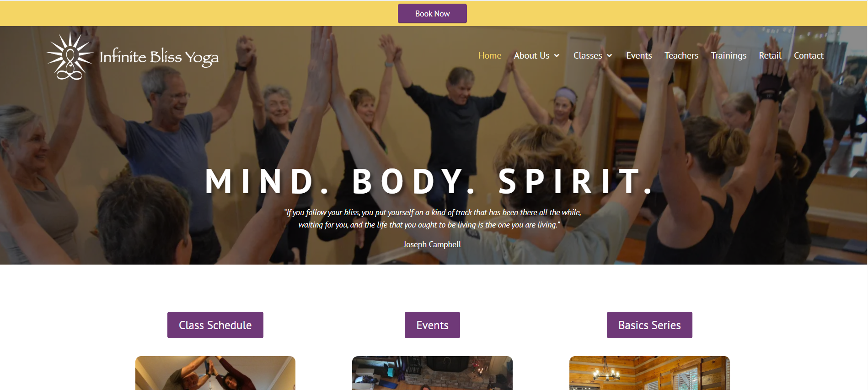Go to the Home nav link
Image resolution: width=868 pixels, height=390 pixels.
490,55
